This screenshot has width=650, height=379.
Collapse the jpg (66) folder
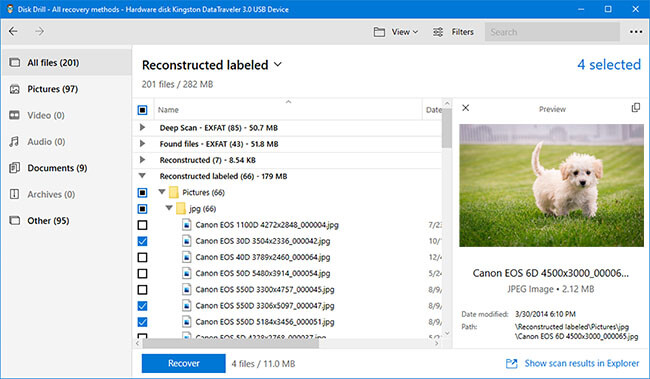[169, 208]
